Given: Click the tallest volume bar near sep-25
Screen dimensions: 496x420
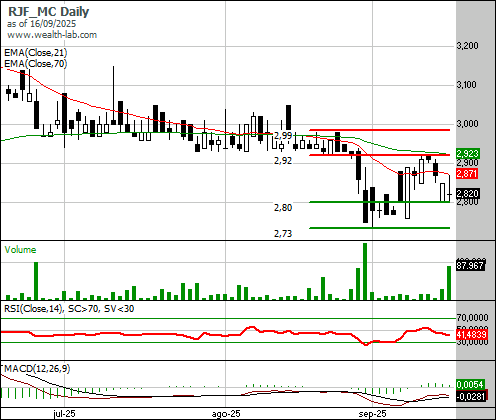Looking at the screenshot, I should tap(365, 271).
